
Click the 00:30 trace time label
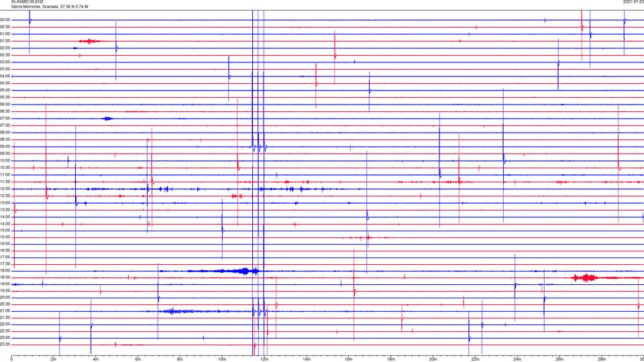point(5,27)
